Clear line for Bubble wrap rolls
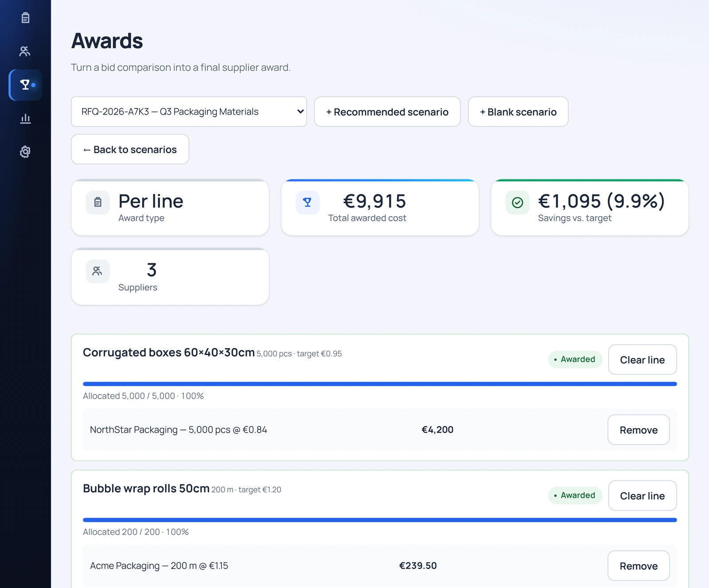 [643, 495]
